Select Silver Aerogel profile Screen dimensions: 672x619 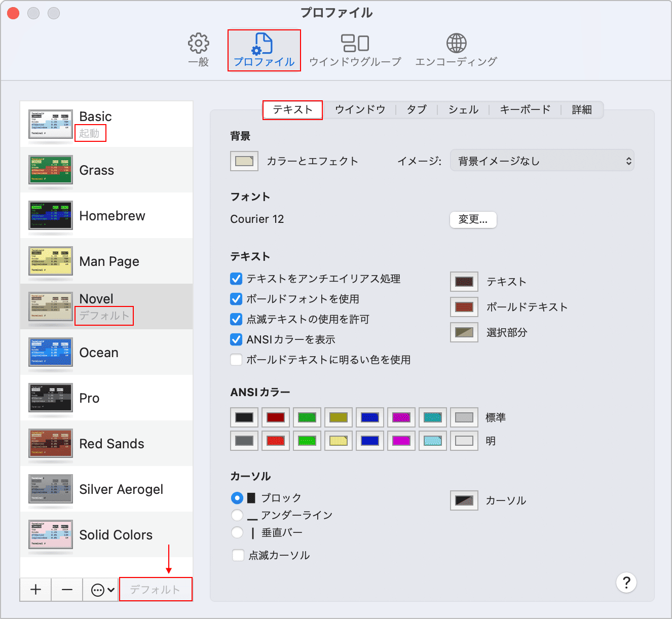pyautogui.click(x=106, y=489)
